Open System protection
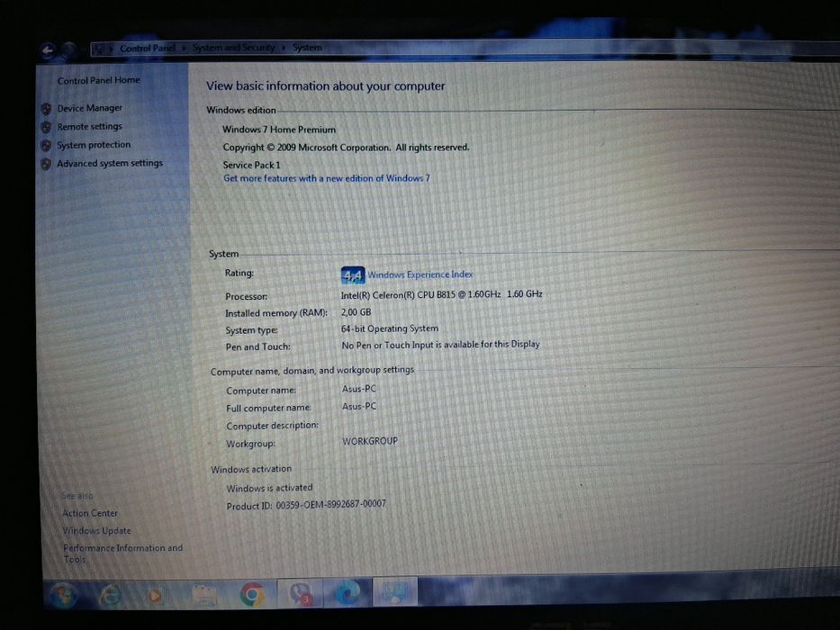This screenshot has width=840, height=630. pyautogui.click(x=94, y=145)
